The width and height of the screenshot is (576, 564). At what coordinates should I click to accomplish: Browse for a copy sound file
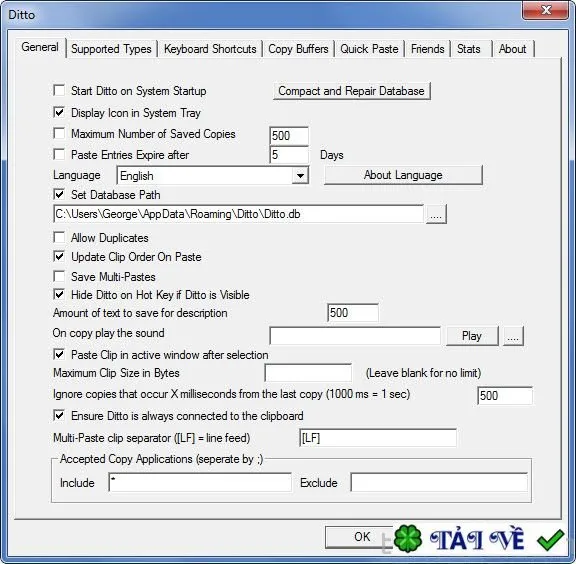coord(513,336)
